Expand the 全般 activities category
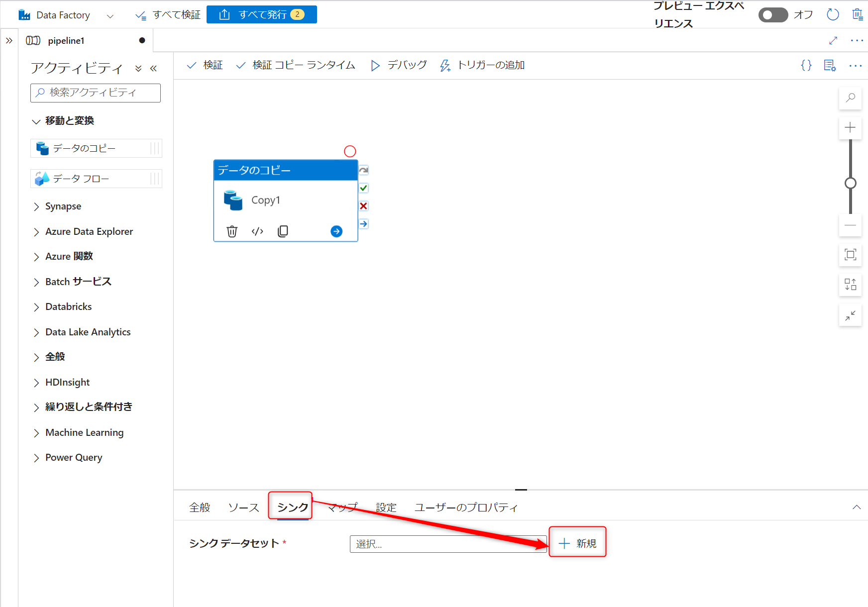 55,357
